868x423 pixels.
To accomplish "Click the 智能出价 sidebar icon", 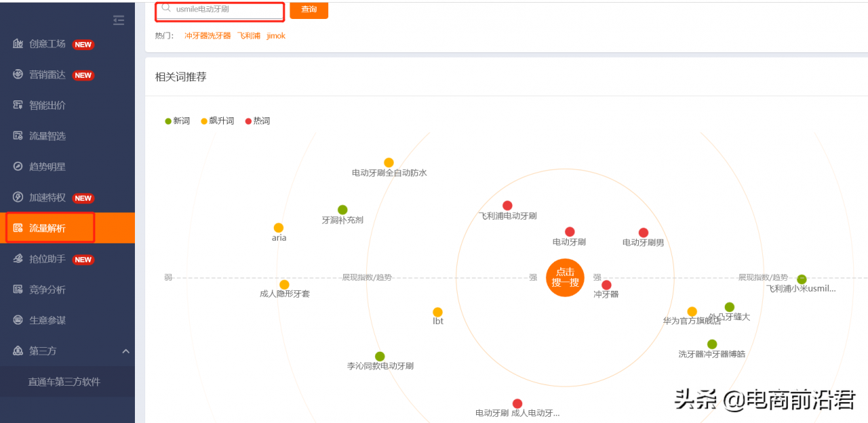I will pyautogui.click(x=18, y=105).
